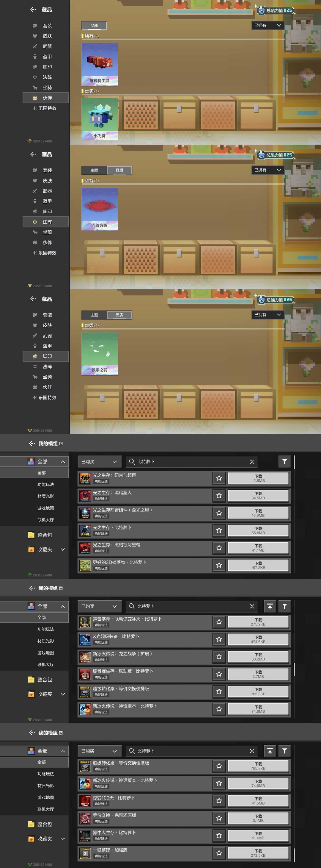Viewport: 321px width, 868px height.
Task: Favorite 脆骨症生存·联动版 using its star
Action: (219, 674)
